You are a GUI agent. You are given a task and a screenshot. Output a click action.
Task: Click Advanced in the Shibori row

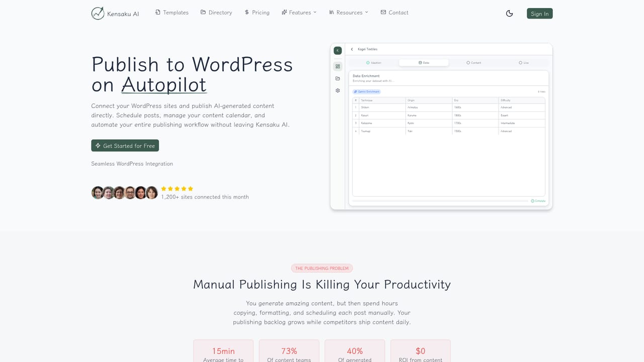point(522,108)
